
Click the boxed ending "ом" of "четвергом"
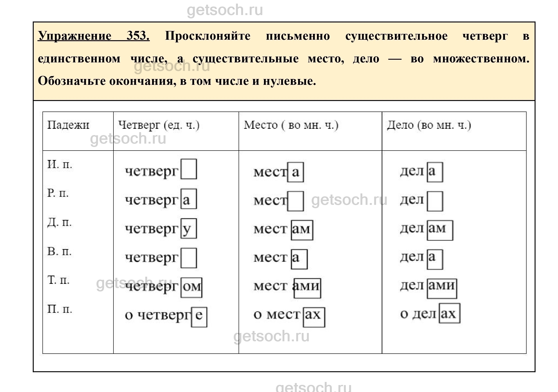pos(191,287)
